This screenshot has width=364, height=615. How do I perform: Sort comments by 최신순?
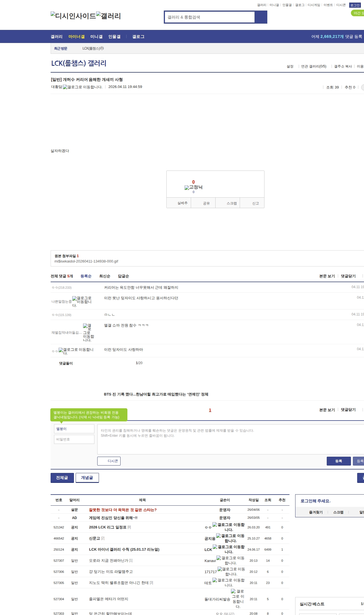click(x=105, y=276)
